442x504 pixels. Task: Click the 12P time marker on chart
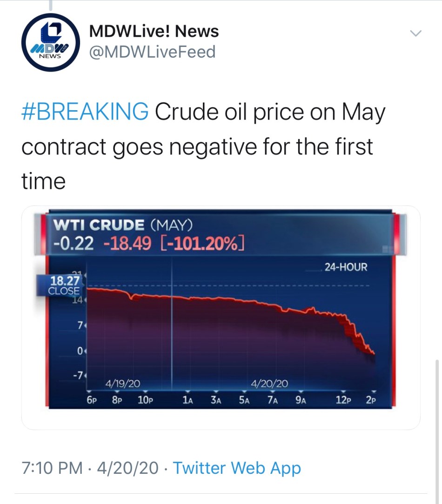(343, 400)
